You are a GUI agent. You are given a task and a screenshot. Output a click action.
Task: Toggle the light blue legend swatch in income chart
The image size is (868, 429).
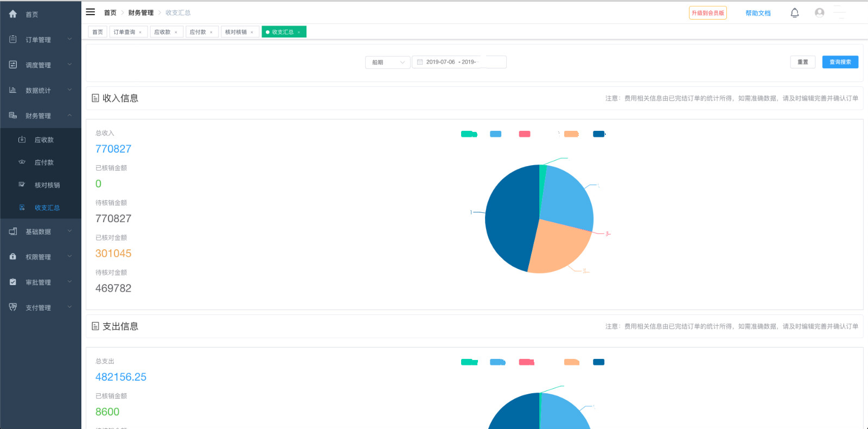496,134
